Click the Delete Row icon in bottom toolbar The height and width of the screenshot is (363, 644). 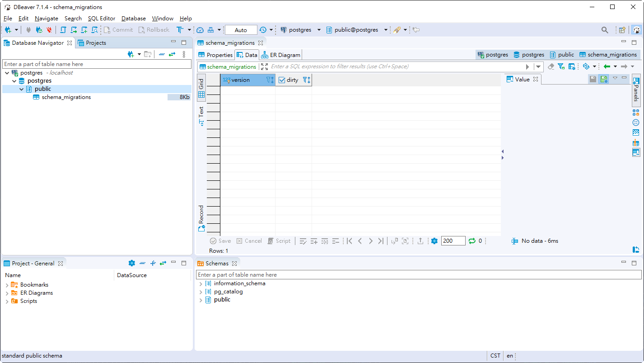click(336, 241)
